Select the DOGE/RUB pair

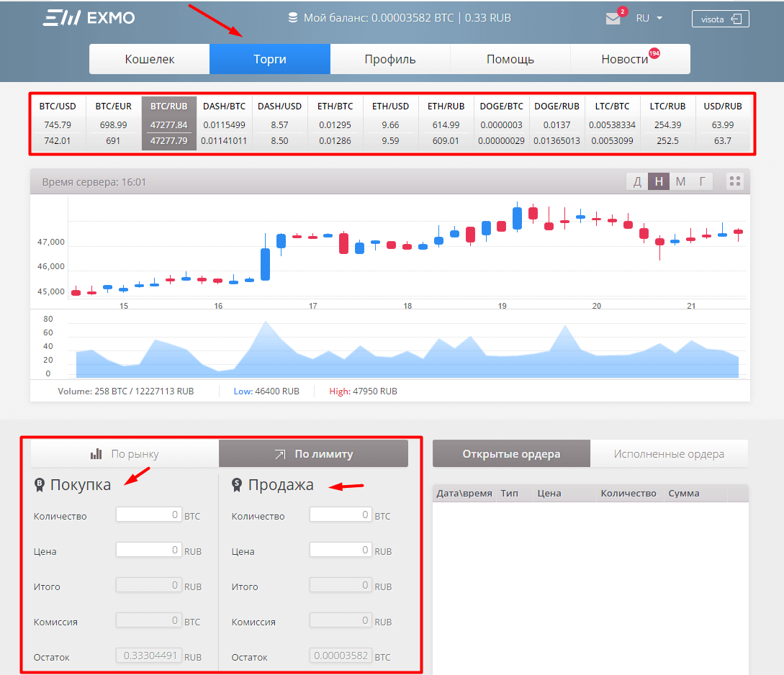pyautogui.click(x=557, y=123)
